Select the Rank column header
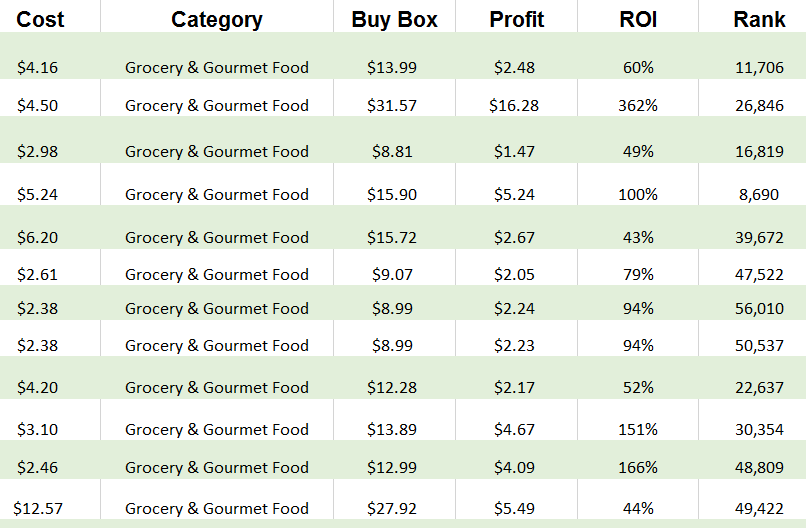The height and width of the screenshot is (528, 806). (x=759, y=20)
